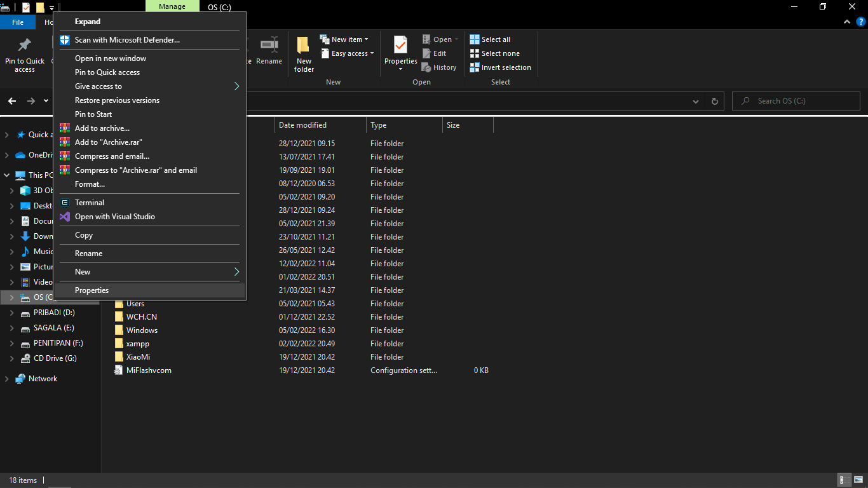
Task: Open the address bar history dropdown
Action: [x=696, y=101]
